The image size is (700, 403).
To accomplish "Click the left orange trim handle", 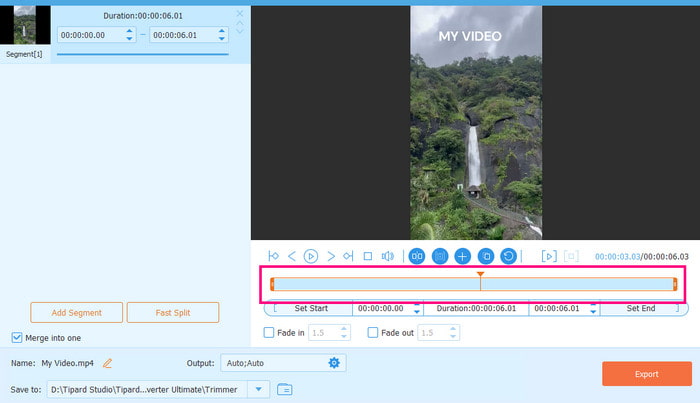I will (272, 284).
